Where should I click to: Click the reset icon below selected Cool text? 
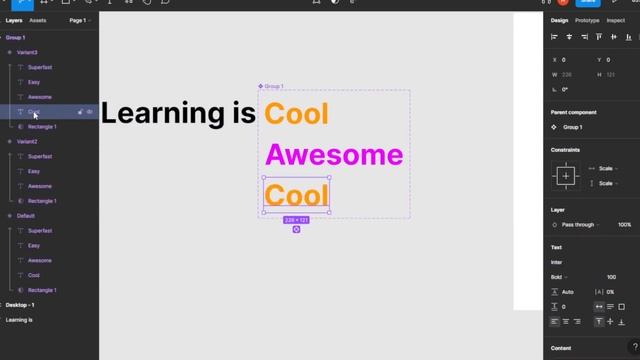[296, 229]
